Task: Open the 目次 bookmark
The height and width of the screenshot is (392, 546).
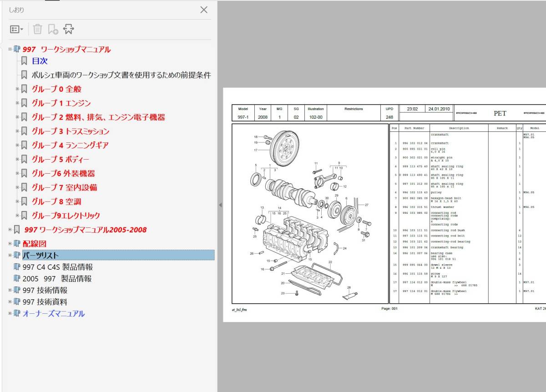Action: coord(40,61)
